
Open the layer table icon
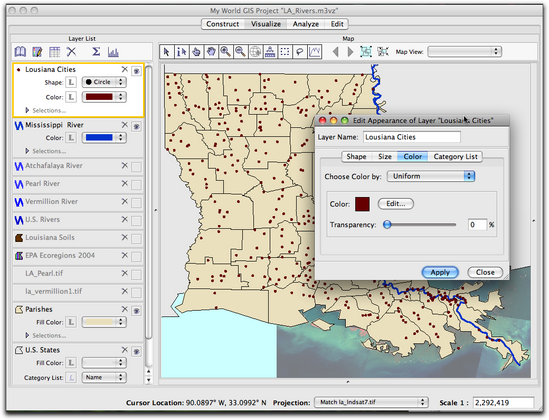pos(55,52)
